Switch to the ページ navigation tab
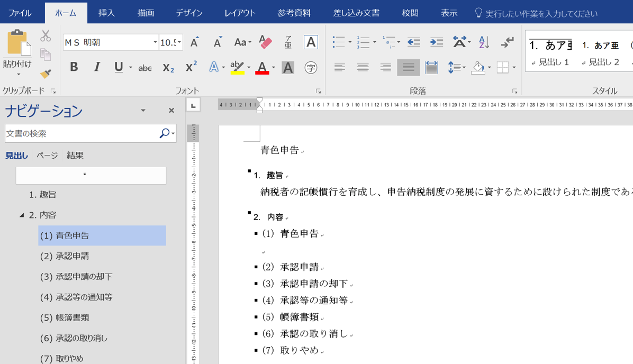 coord(47,156)
